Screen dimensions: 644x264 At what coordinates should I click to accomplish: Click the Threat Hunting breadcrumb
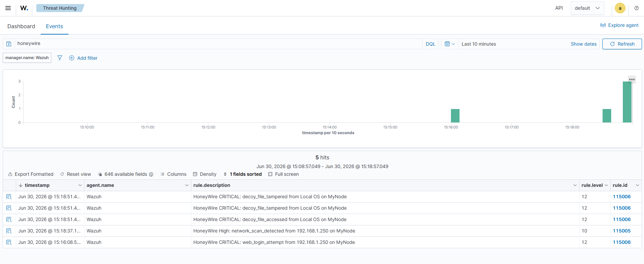pos(60,8)
